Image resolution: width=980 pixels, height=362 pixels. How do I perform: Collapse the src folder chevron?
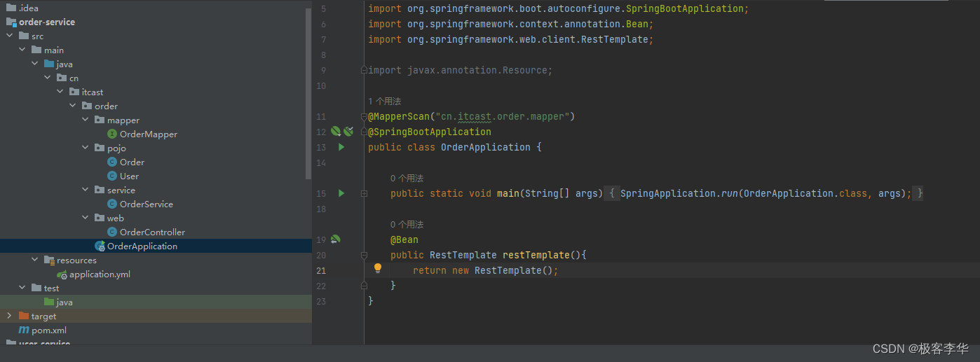coord(10,36)
